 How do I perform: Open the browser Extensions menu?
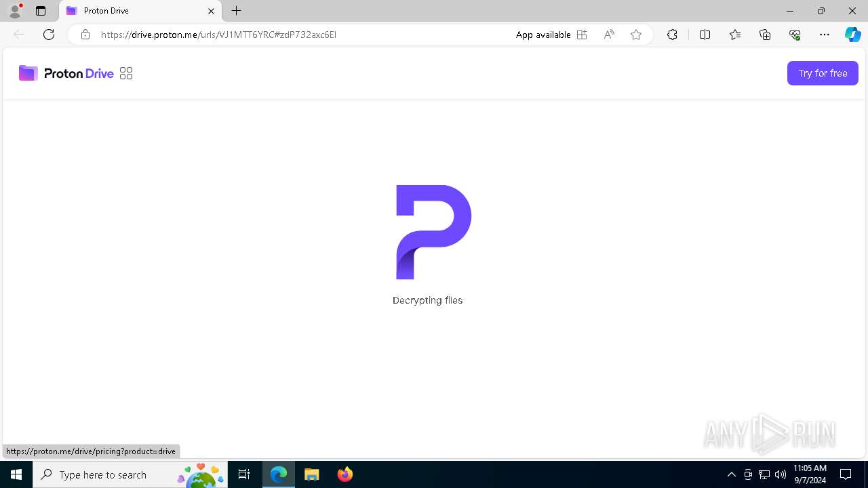pos(672,35)
